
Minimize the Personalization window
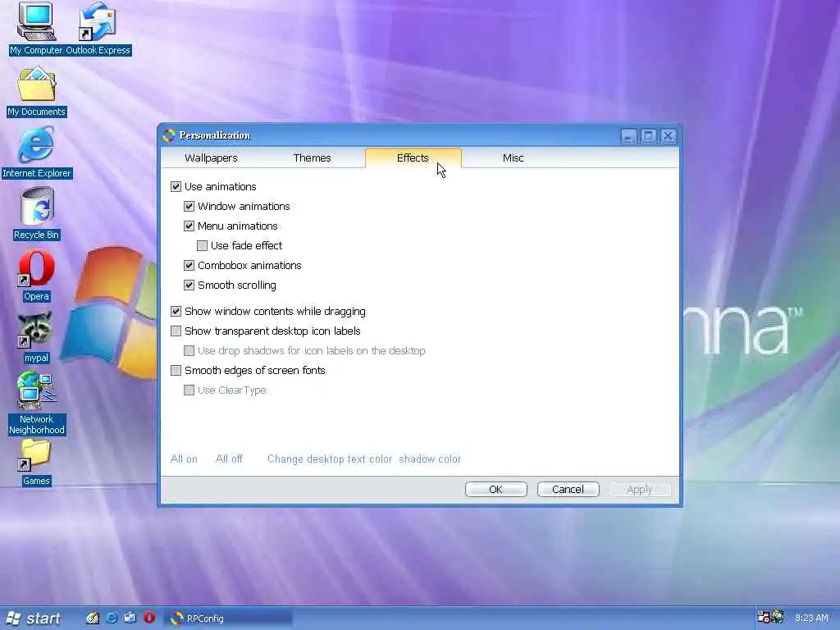(629, 136)
